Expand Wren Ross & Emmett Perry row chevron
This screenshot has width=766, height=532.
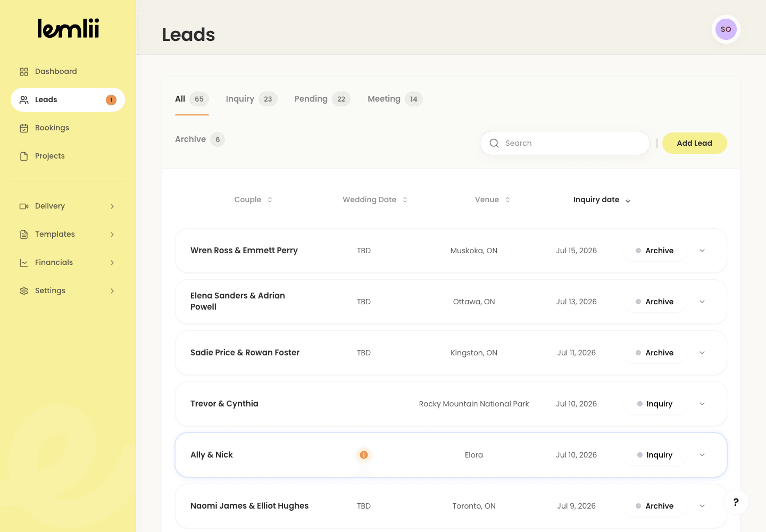(702, 251)
